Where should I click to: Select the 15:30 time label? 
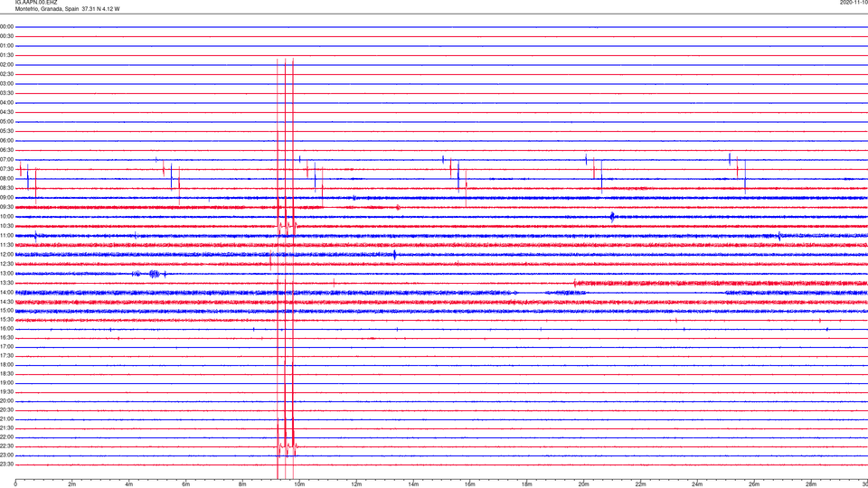[7, 320]
